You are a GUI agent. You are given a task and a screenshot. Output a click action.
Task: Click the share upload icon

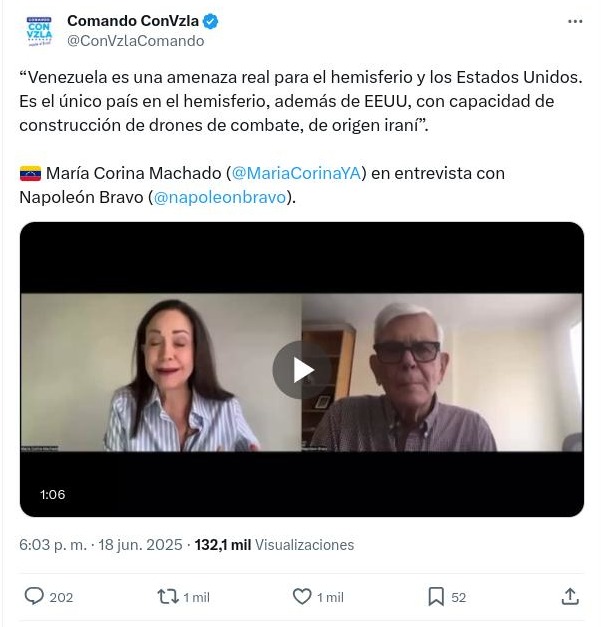point(570,597)
